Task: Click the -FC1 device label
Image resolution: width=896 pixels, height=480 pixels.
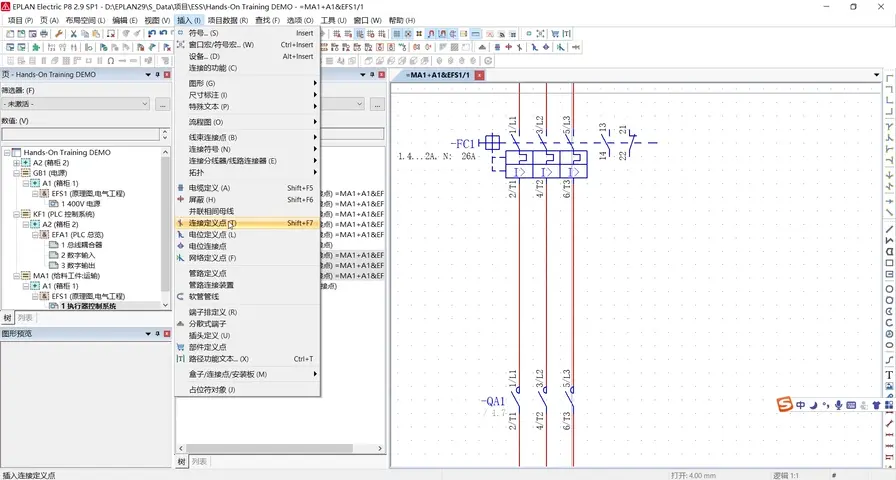Action: (462, 143)
